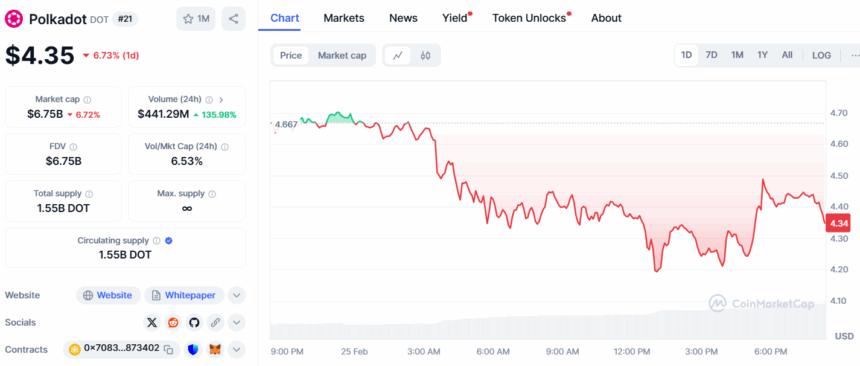Switch to candlestick chart view icon
The height and width of the screenshot is (366, 860).
[425, 55]
